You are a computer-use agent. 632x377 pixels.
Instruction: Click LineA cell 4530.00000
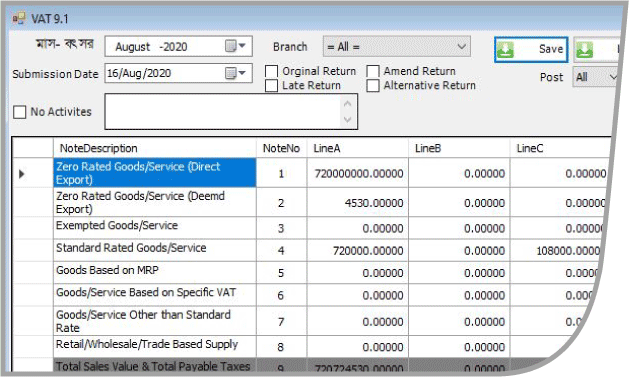click(x=358, y=203)
